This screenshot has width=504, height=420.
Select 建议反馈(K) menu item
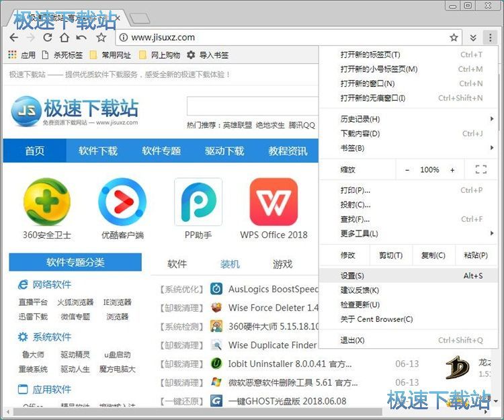[408, 290]
